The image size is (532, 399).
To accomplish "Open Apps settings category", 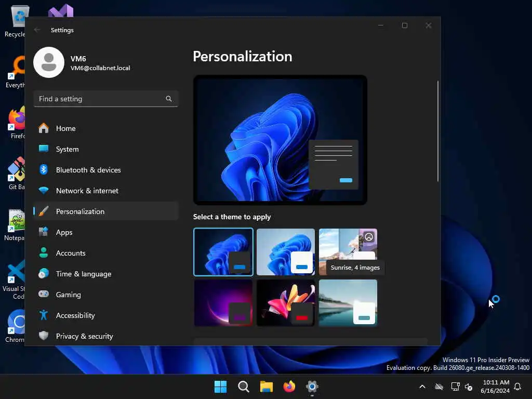I will pyautogui.click(x=106, y=232).
